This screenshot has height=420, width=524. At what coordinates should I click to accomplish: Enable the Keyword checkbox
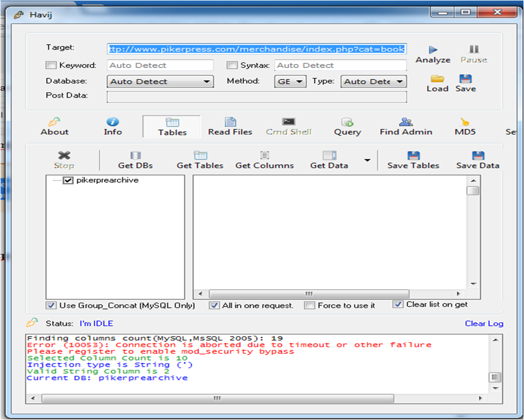pyautogui.click(x=51, y=65)
